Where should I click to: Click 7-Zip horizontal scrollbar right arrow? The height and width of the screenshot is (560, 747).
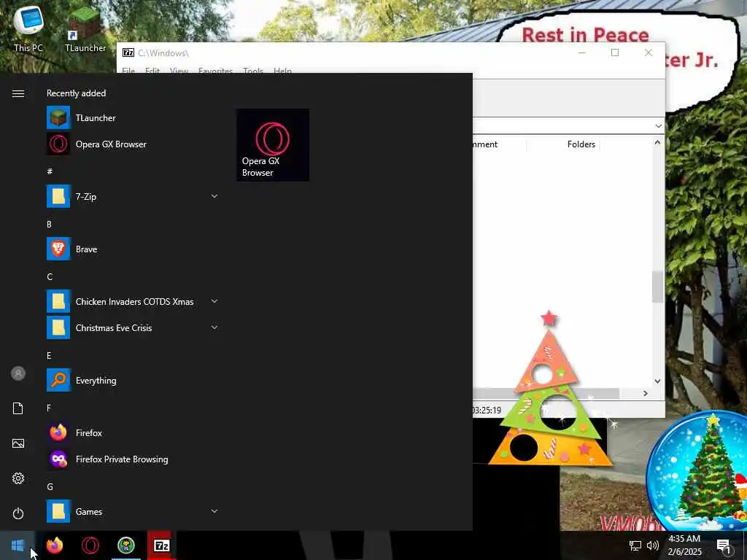pyautogui.click(x=646, y=393)
